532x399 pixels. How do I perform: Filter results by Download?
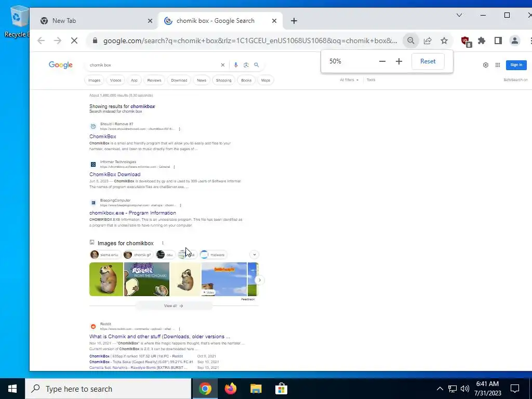click(179, 81)
